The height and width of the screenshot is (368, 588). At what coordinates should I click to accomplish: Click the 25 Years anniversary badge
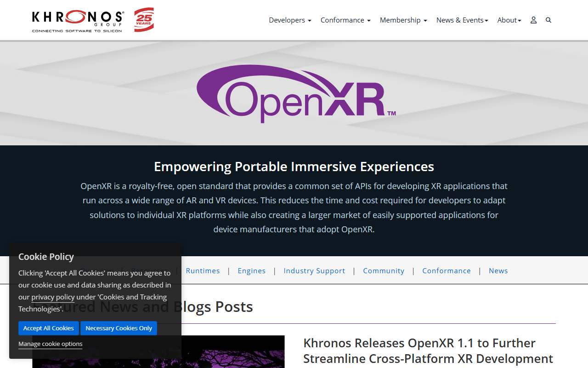144,20
